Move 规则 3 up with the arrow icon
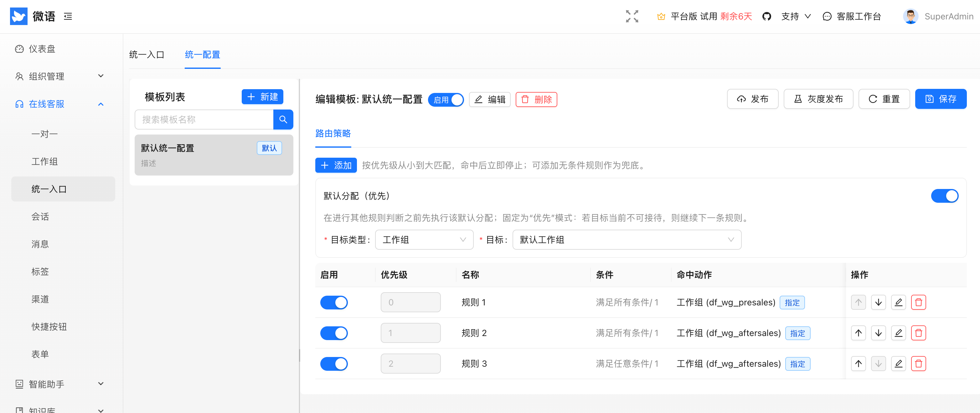Viewport: 980px width, 413px height. [858, 363]
